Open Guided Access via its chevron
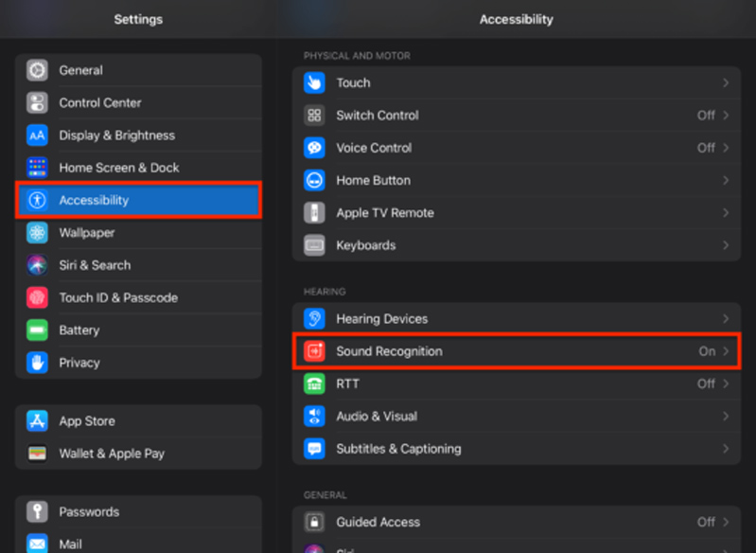This screenshot has height=553, width=756. tap(726, 522)
